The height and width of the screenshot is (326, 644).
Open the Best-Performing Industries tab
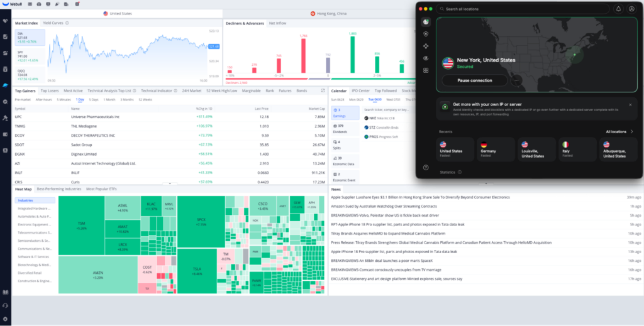click(59, 189)
